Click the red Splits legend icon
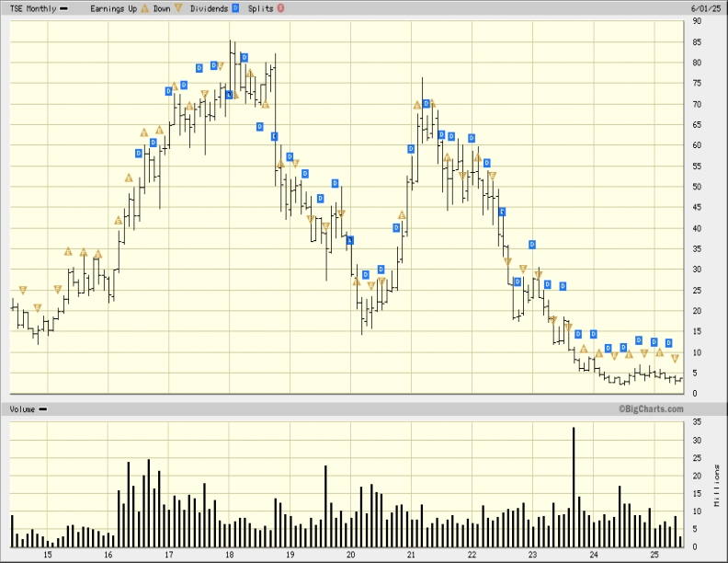The image size is (728, 563). 280,7
